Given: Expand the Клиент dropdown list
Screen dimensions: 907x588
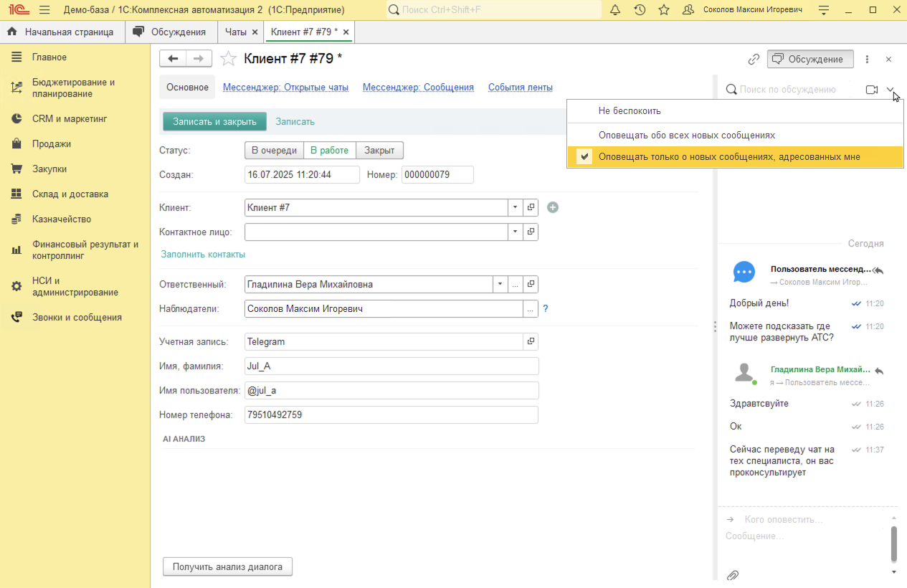Looking at the screenshot, I should coord(516,207).
